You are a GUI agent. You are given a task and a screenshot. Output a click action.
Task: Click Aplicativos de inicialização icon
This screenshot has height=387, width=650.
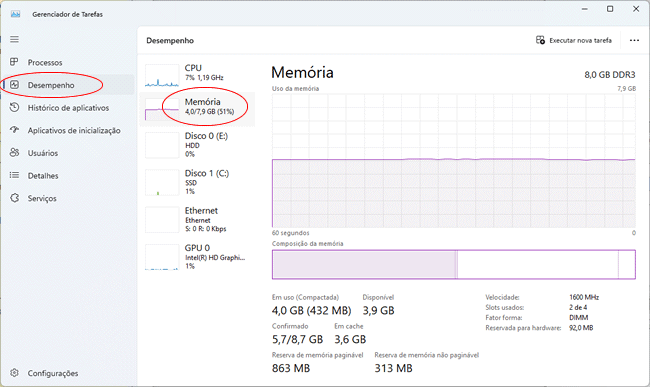[15, 130]
